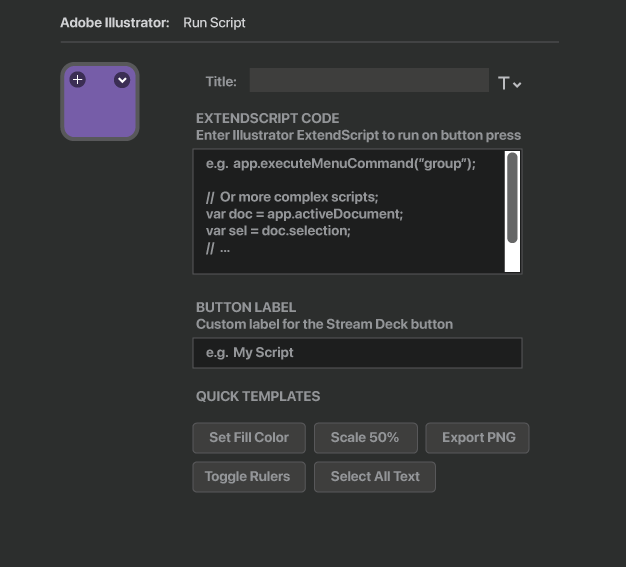
Task: Click 'Enter Illustrator ExtendScript to run' description
Action: (359, 135)
